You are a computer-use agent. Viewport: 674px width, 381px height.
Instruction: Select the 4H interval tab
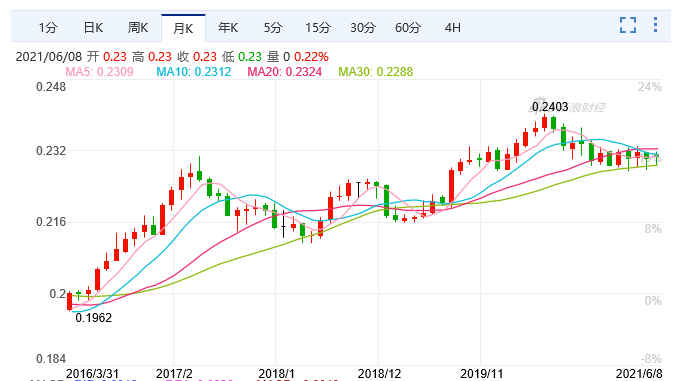(x=453, y=28)
